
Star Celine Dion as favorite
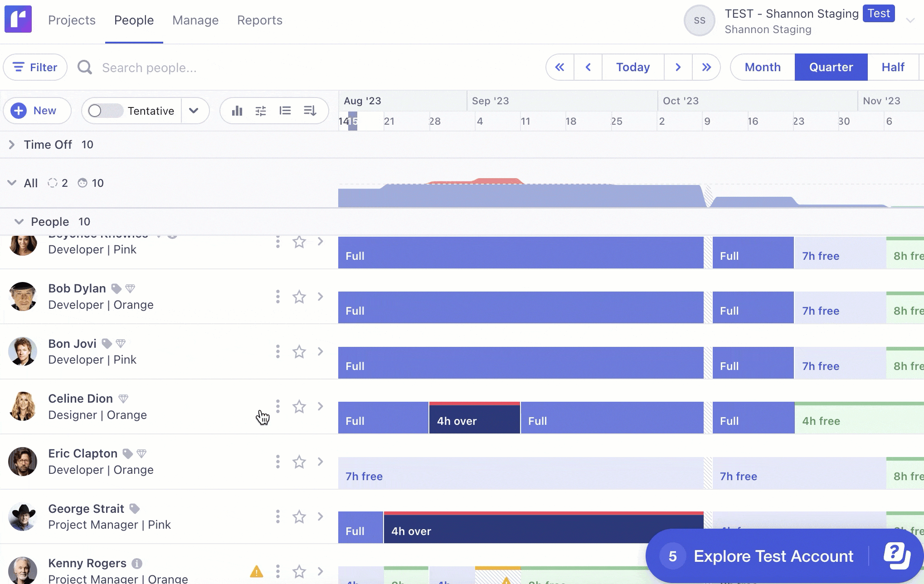[299, 407]
